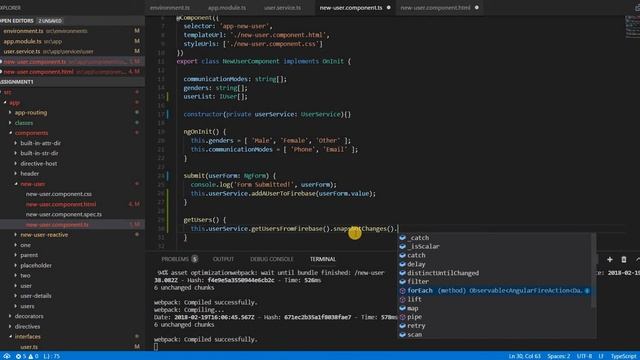
Task: Open new-user.component.spec.ts in explorer tree
Action: pos(64,214)
